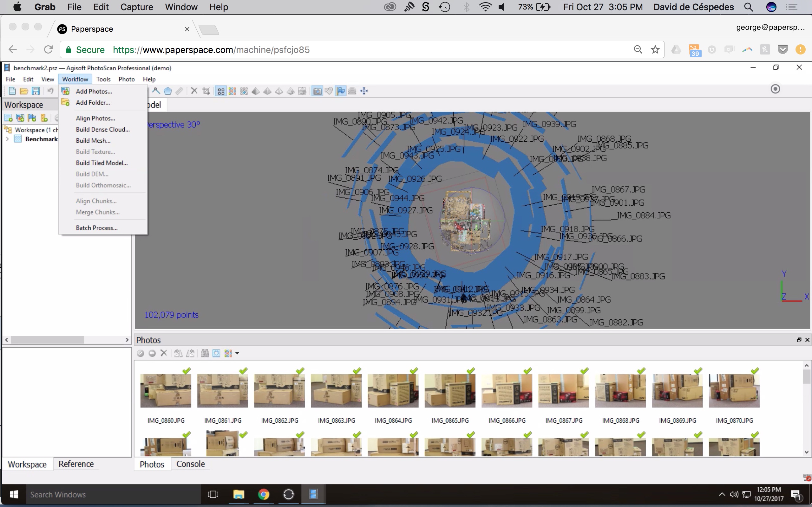Expand the Benchmark chunk in Workspace tree
The image size is (812, 507).
point(7,139)
